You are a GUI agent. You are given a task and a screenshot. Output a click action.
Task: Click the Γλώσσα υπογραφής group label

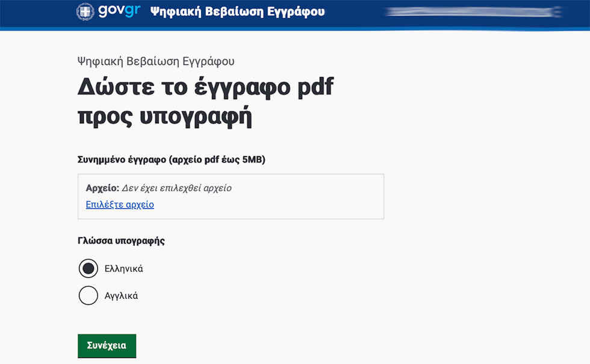[121, 241]
